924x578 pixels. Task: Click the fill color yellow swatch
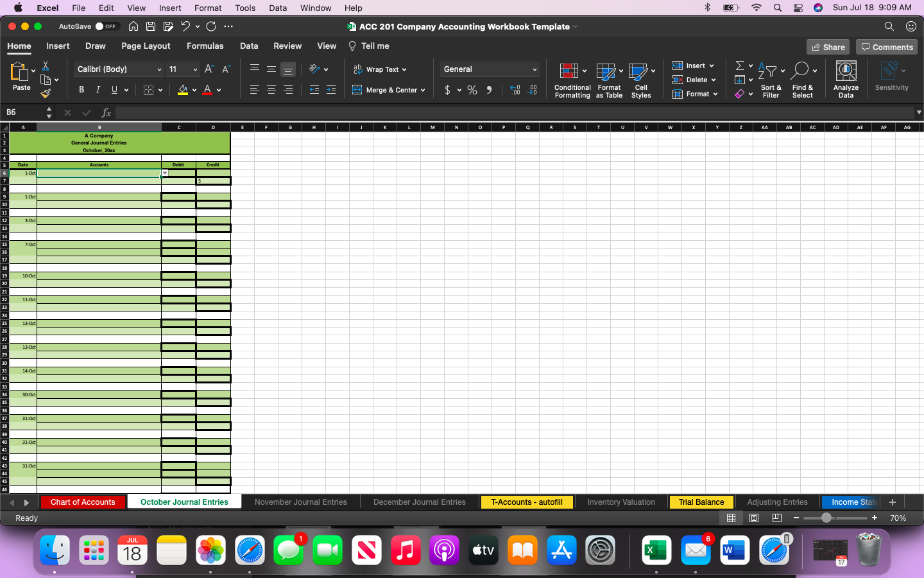(183, 90)
